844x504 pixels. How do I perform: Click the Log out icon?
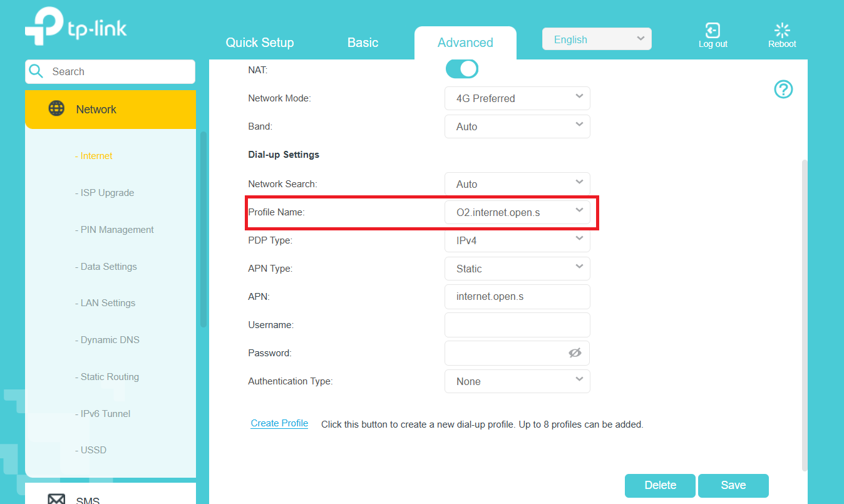click(x=713, y=31)
